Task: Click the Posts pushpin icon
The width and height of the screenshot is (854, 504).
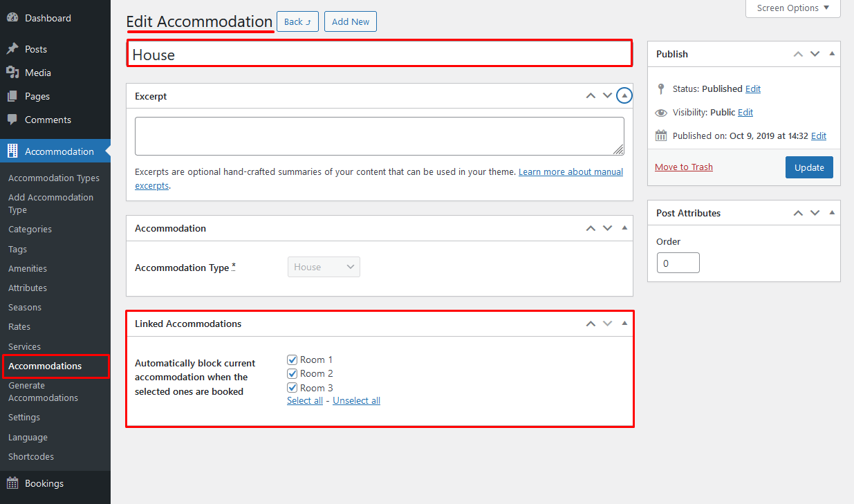Action: (x=12, y=49)
